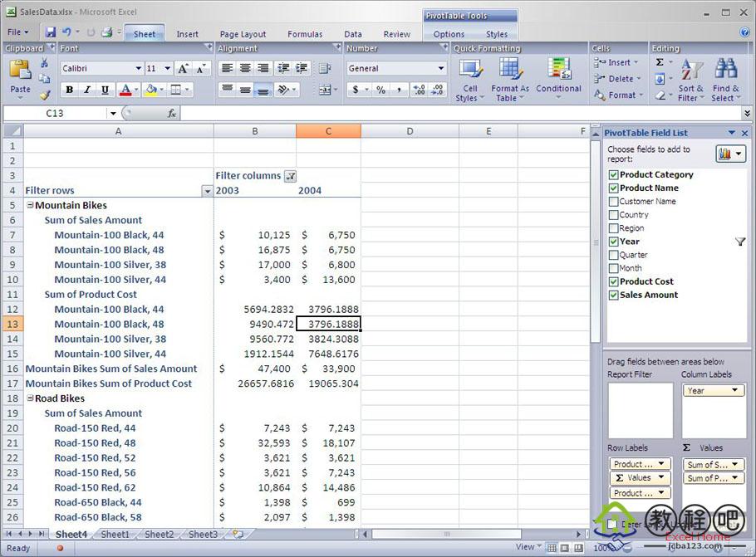Apply comma style format
The image size is (756, 557).
pyautogui.click(x=400, y=90)
